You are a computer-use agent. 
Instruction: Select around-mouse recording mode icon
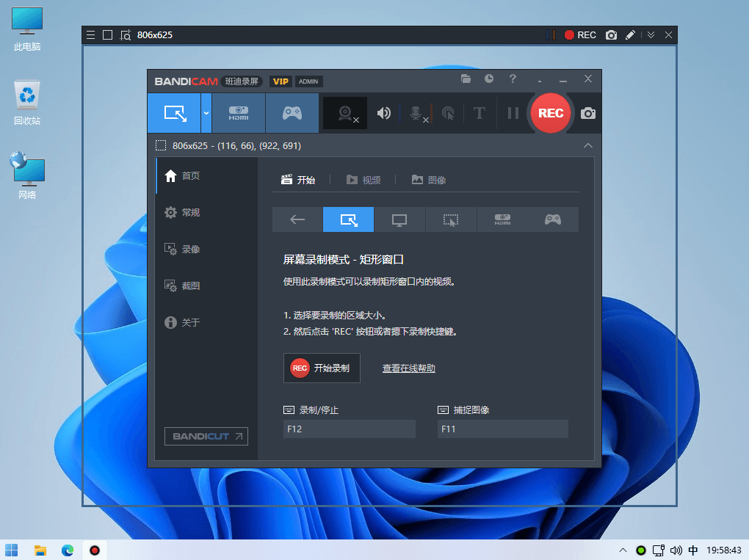coord(450,219)
